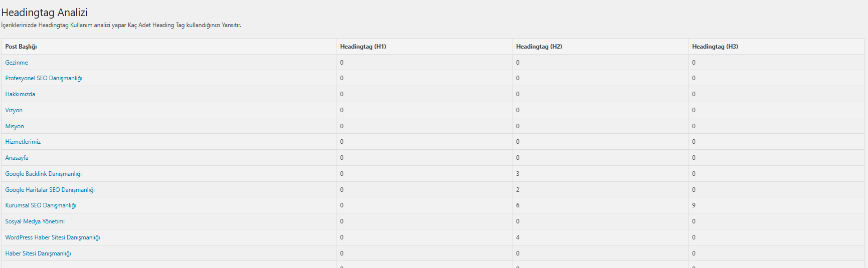Open the Vizyon post link
This screenshot has width=868, height=268.
(14, 110)
